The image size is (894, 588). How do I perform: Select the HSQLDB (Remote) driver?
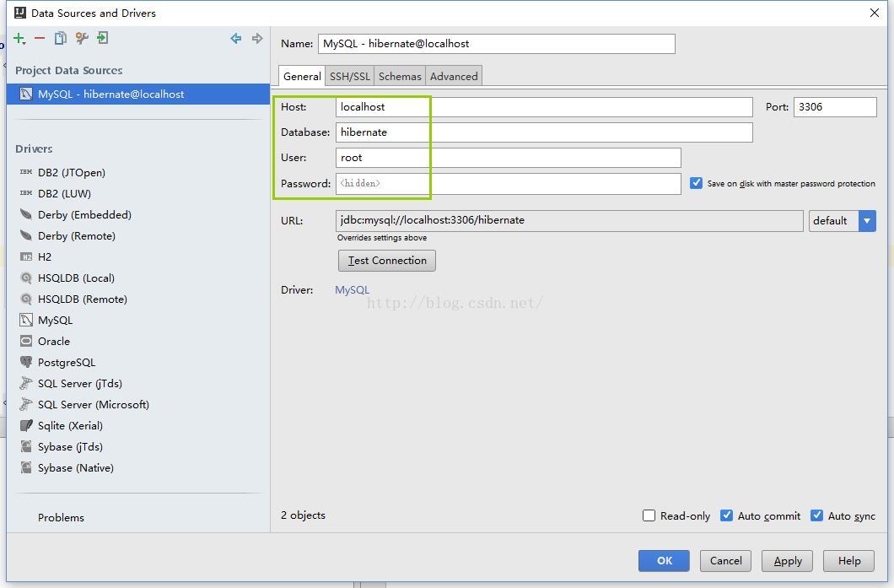(82, 299)
